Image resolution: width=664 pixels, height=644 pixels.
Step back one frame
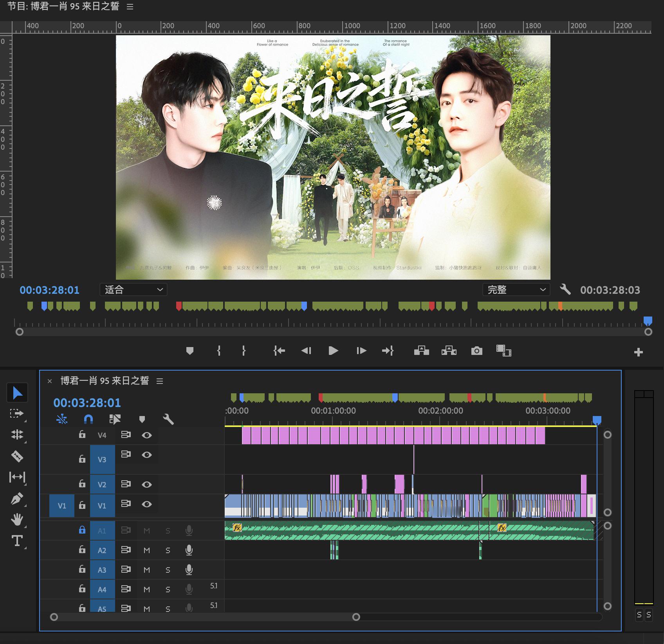pyautogui.click(x=306, y=351)
